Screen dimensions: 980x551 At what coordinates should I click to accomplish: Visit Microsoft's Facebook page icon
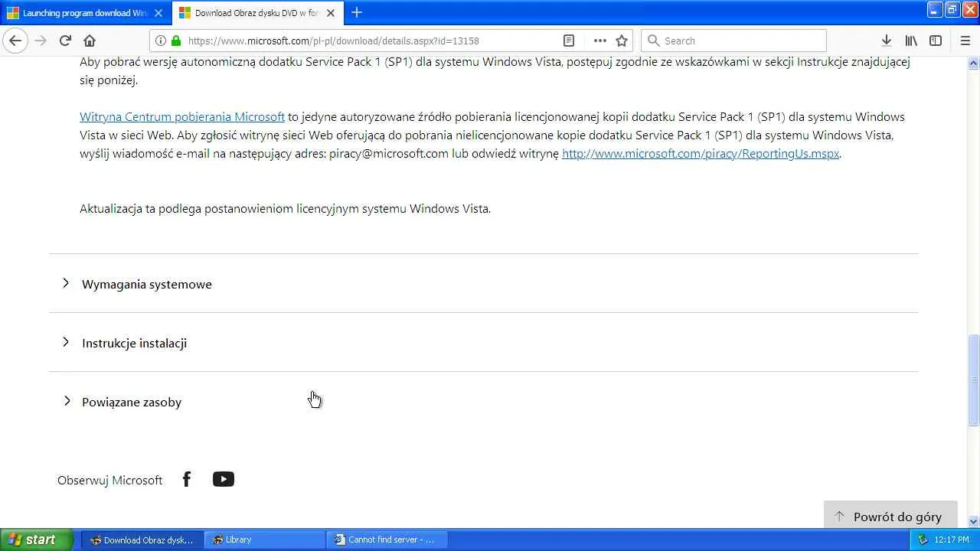(x=186, y=479)
